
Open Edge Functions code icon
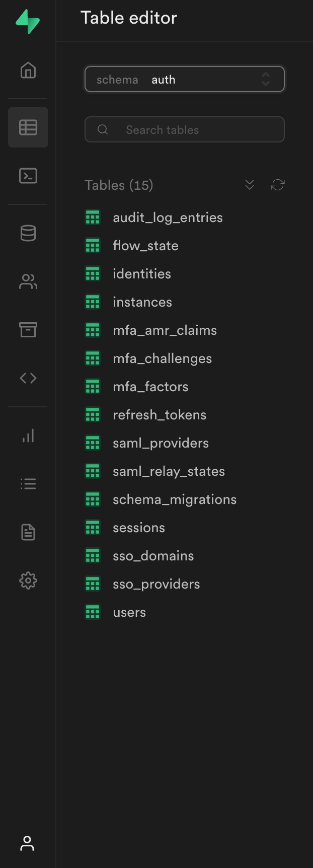[x=28, y=378]
